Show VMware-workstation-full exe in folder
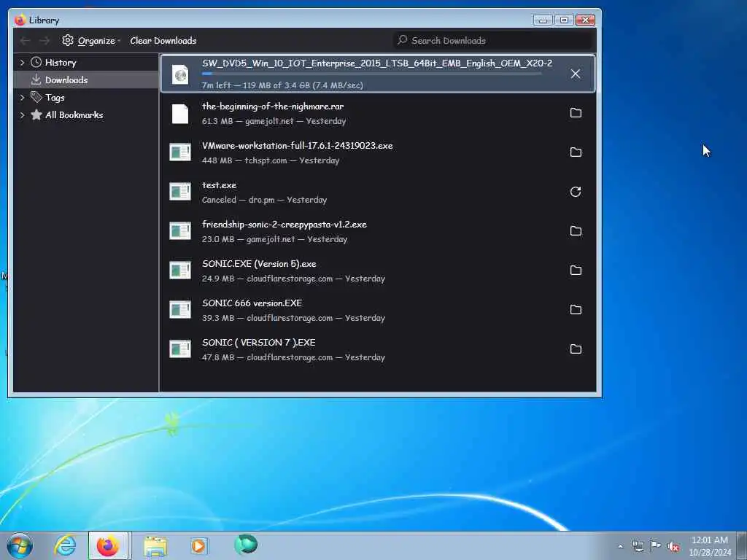Viewport: 747px width, 560px height. tap(576, 152)
